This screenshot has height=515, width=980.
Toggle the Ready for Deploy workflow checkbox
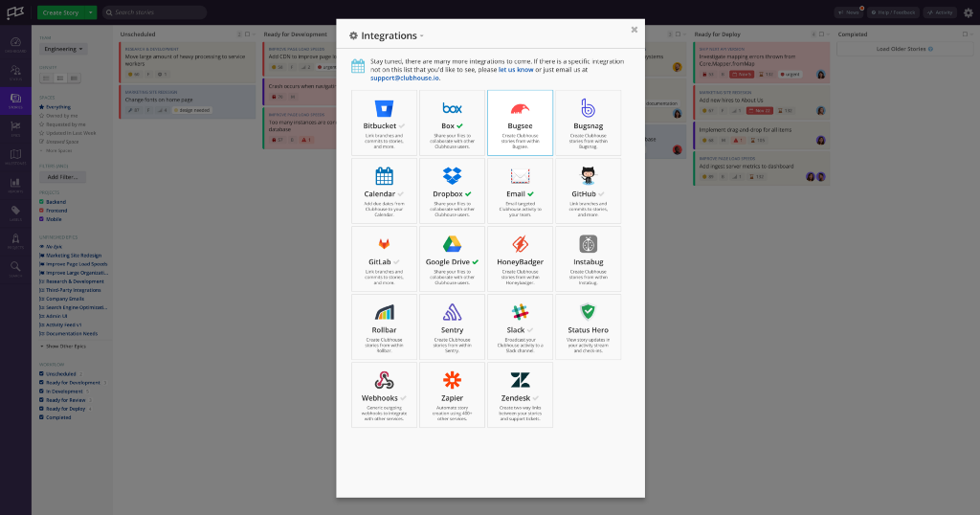tap(41, 409)
